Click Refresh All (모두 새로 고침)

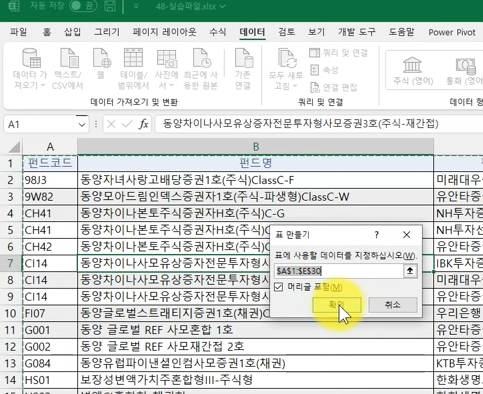point(286,68)
